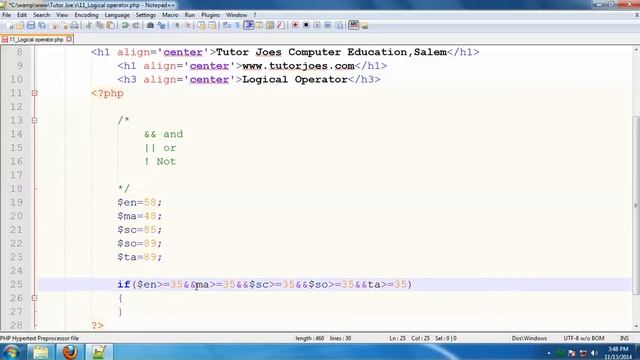Image resolution: width=640 pixels, height=360 pixels.
Task: Click the Copy toolbar icon
Action: point(99,25)
